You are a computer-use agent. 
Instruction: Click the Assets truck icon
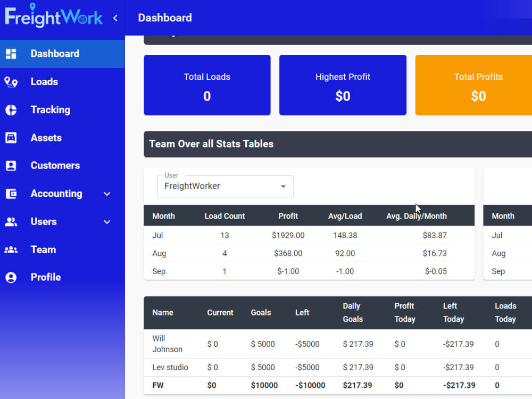coord(11,138)
